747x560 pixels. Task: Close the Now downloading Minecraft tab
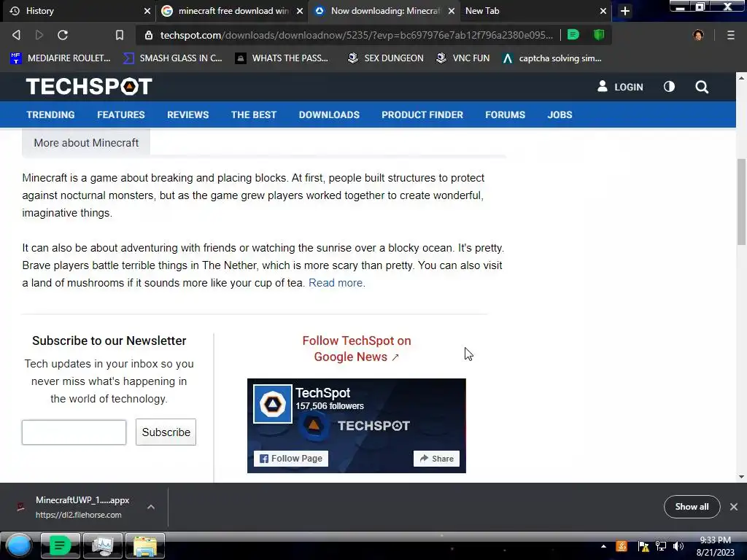click(451, 11)
